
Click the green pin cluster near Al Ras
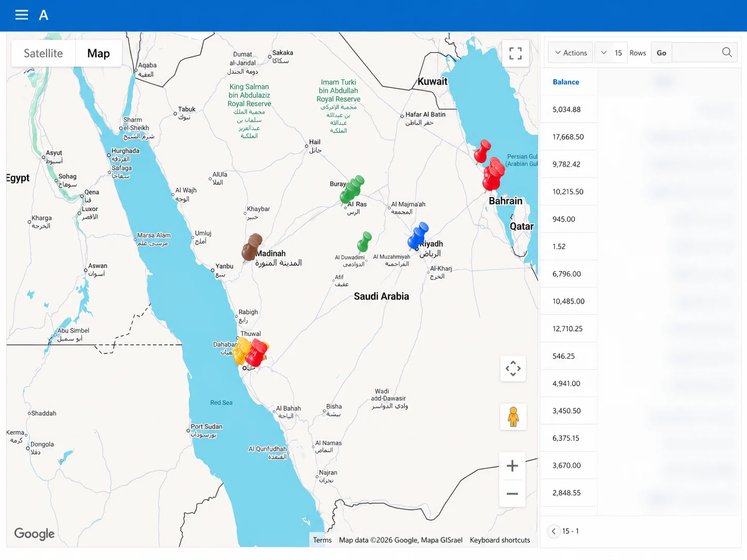(x=352, y=190)
